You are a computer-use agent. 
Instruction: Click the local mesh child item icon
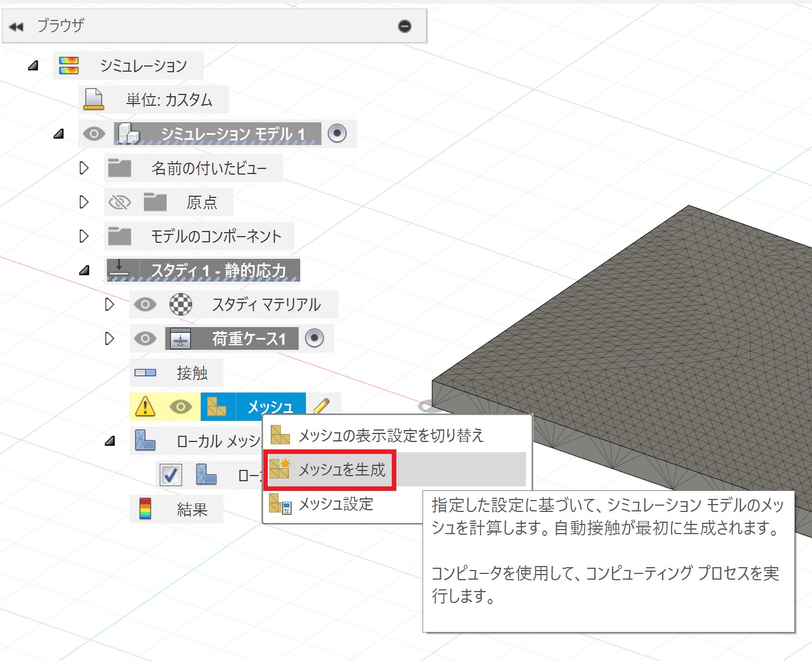[206, 474]
